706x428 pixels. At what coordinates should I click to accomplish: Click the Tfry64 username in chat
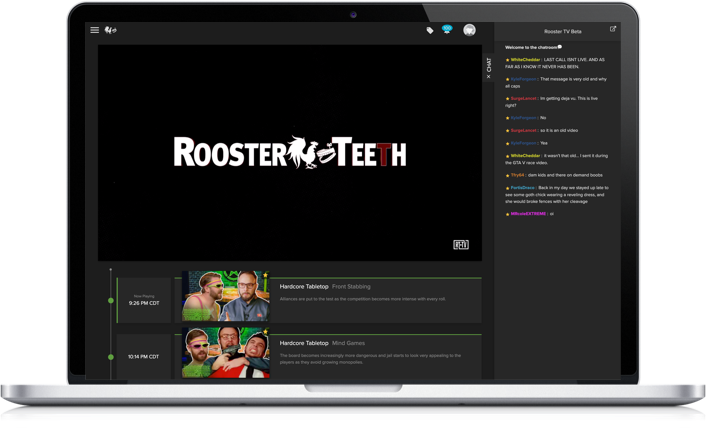click(517, 175)
